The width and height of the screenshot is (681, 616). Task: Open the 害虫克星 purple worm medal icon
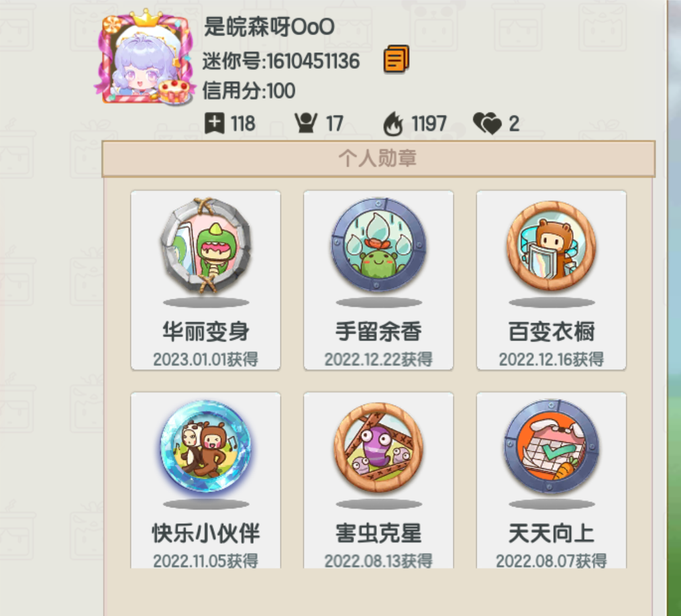(378, 447)
